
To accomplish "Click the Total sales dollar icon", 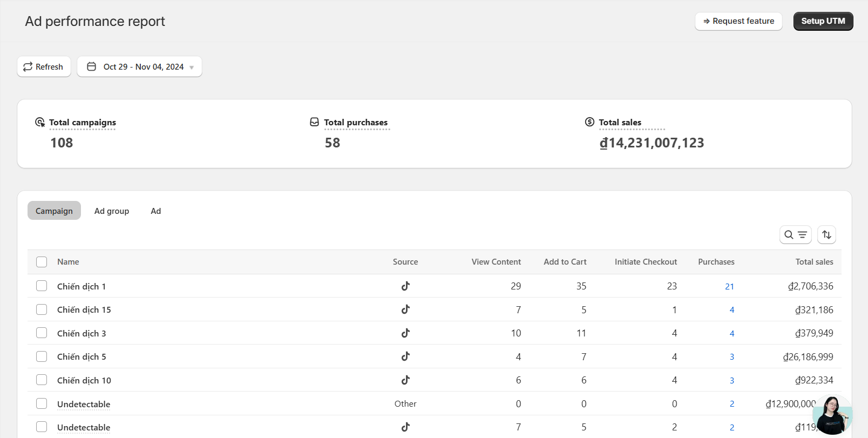I will pos(589,122).
